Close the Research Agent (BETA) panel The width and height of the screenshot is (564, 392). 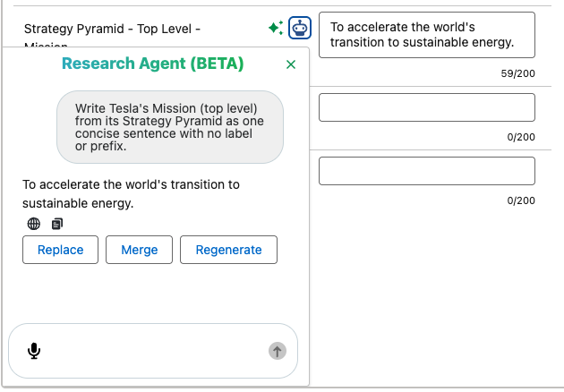291,64
